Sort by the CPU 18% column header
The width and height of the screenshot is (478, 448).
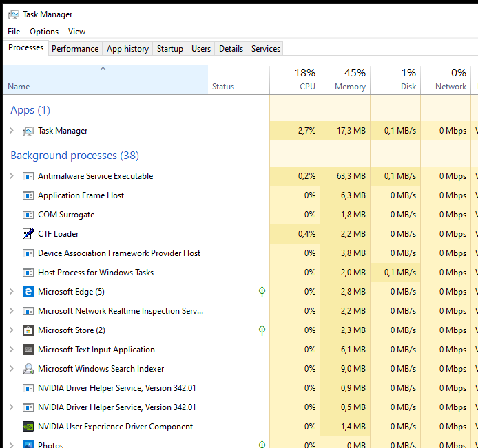point(295,79)
